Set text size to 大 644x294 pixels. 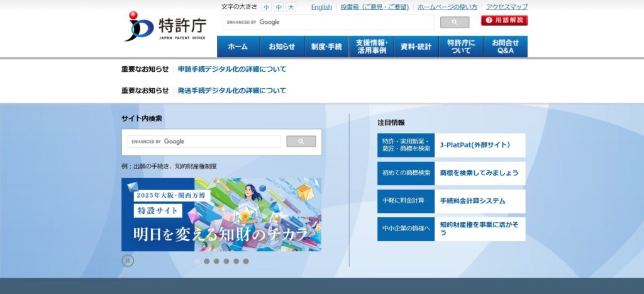(291, 8)
